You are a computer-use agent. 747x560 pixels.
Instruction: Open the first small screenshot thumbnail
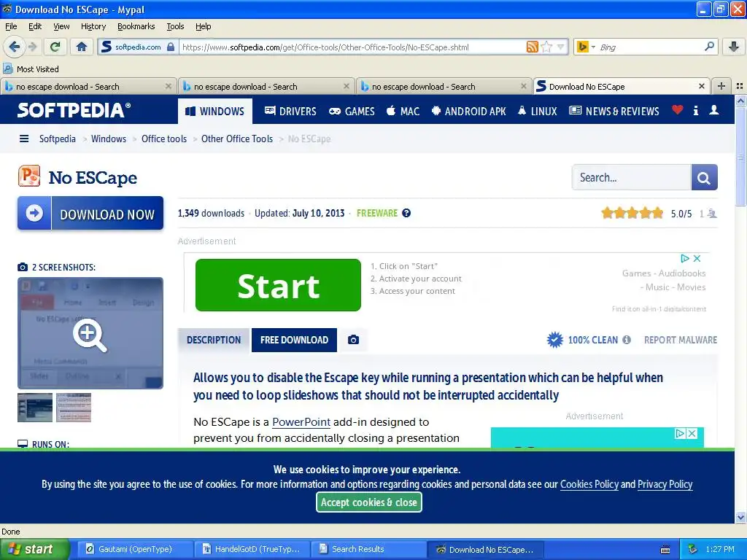pyautogui.click(x=35, y=408)
